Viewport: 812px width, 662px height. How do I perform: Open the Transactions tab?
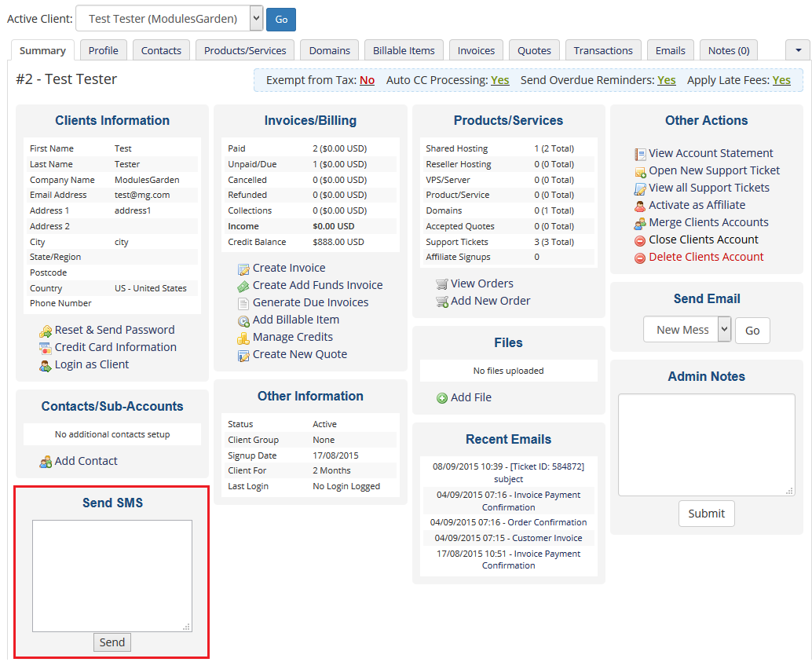pos(603,50)
